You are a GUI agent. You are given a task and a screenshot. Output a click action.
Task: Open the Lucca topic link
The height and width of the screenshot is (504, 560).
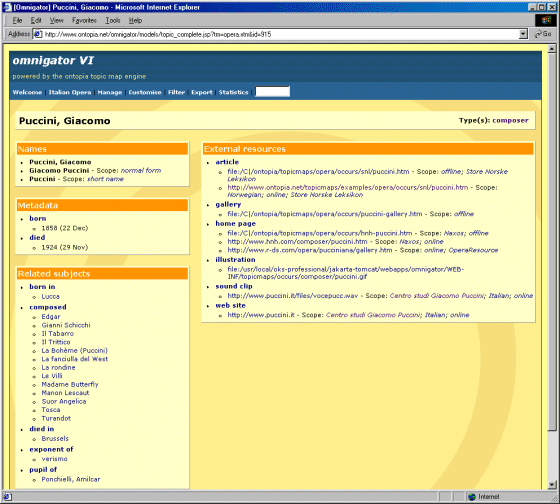pyautogui.click(x=50, y=296)
